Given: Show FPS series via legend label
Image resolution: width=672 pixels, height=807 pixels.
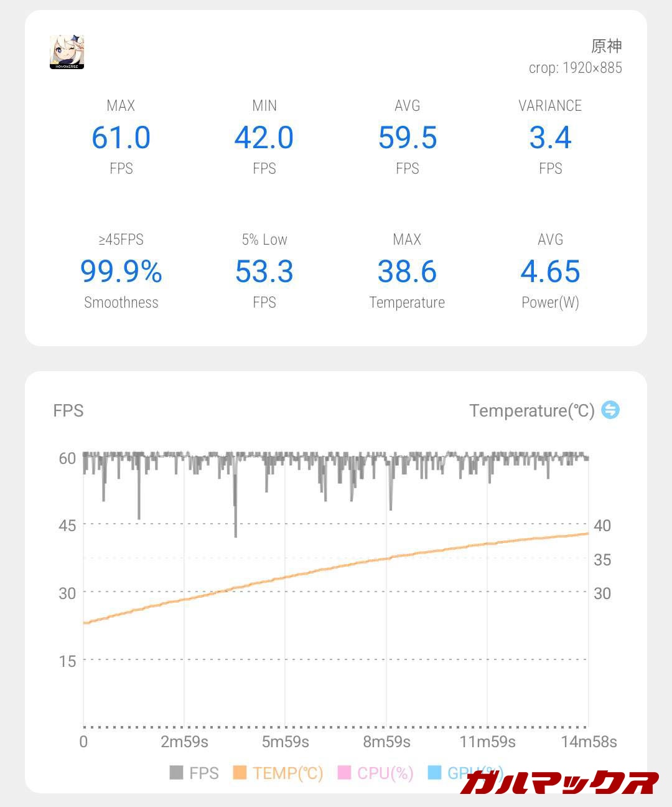Looking at the screenshot, I should [x=204, y=773].
